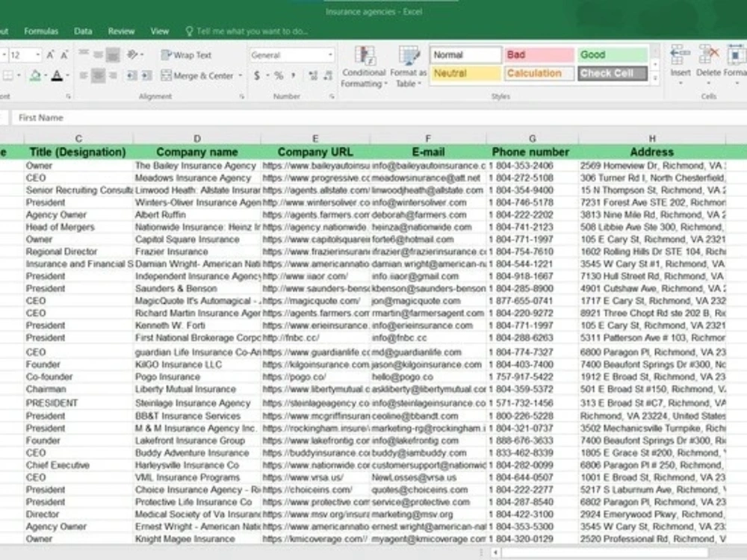This screenshot has width=747, height=560.
Task: Choose the Good cell style
Action: [x=613, y=55]
